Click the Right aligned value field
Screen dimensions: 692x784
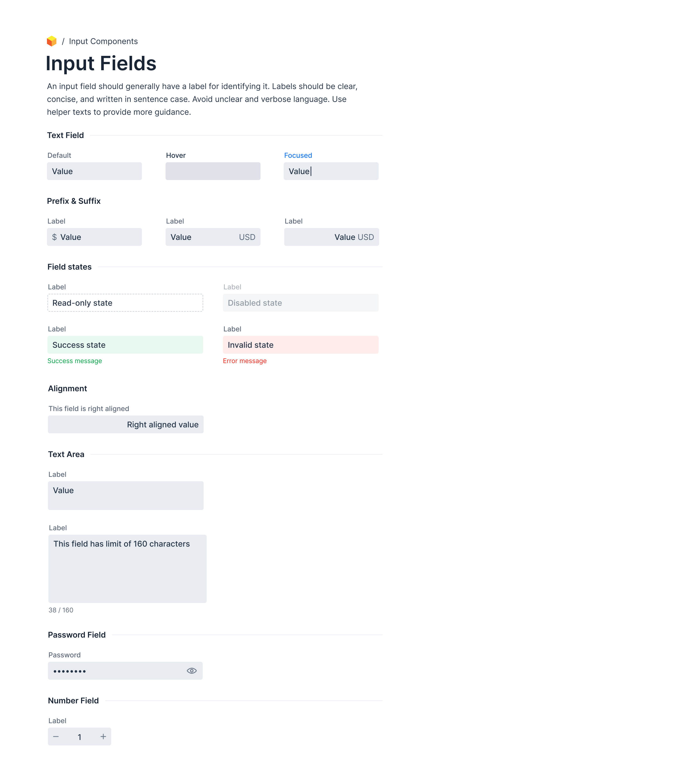point(125,425)
